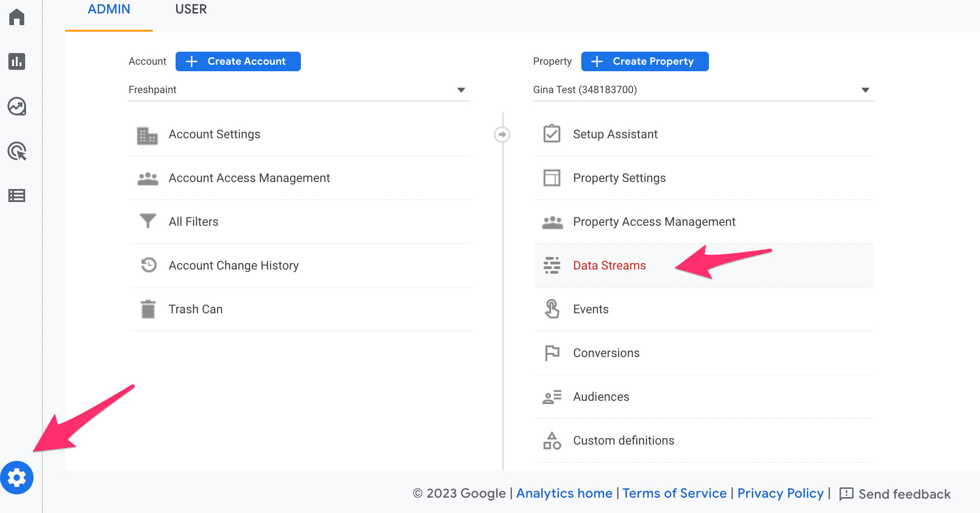Open the Setup Assistant checklist icon

click(x=552, y=134)
